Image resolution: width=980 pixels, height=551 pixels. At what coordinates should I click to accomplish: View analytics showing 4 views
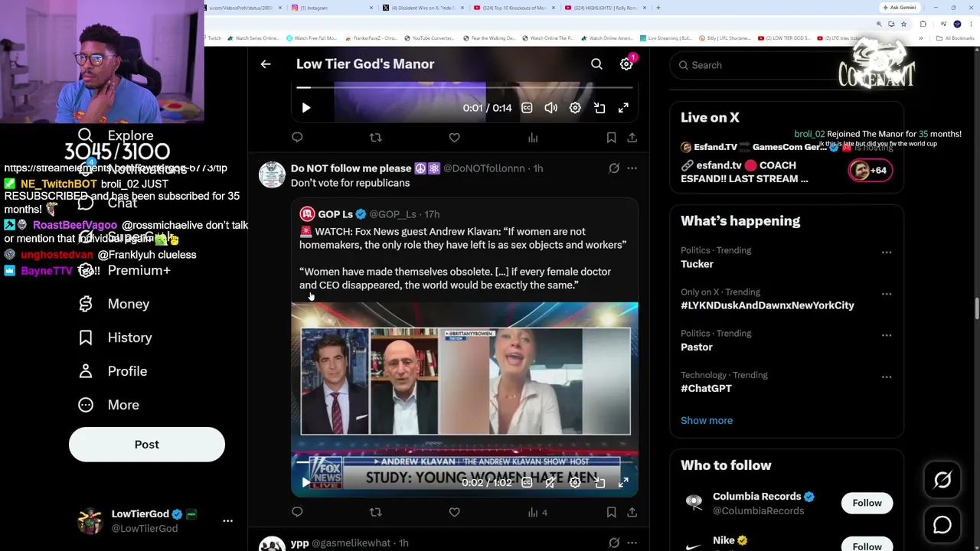pyautogui.click(x=537, y=512)
